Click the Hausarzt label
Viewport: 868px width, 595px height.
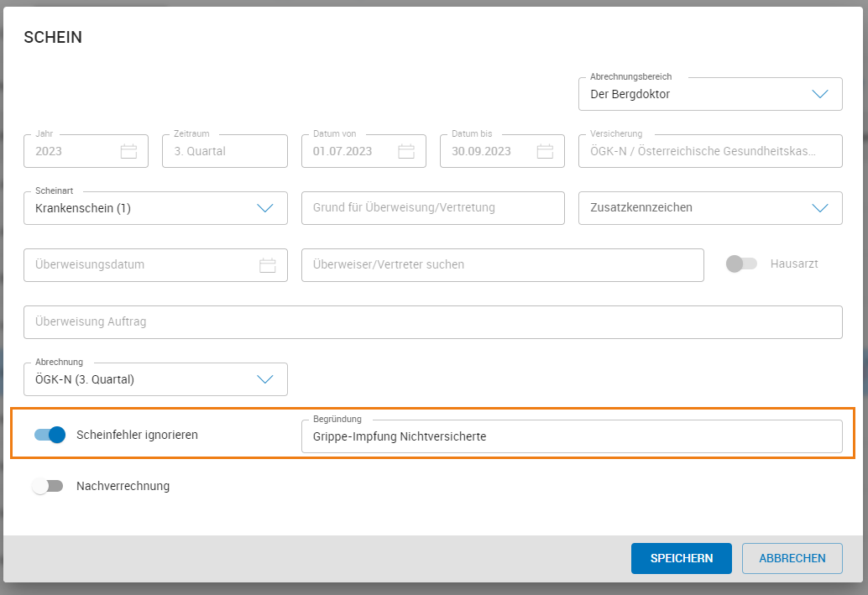[x=794, y=264]
